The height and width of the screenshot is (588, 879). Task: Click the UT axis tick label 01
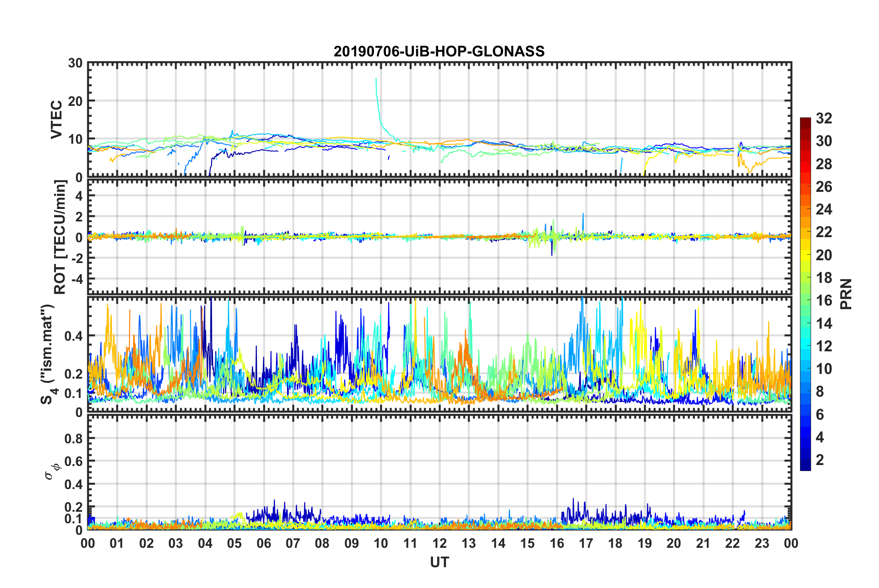(117, 543)
